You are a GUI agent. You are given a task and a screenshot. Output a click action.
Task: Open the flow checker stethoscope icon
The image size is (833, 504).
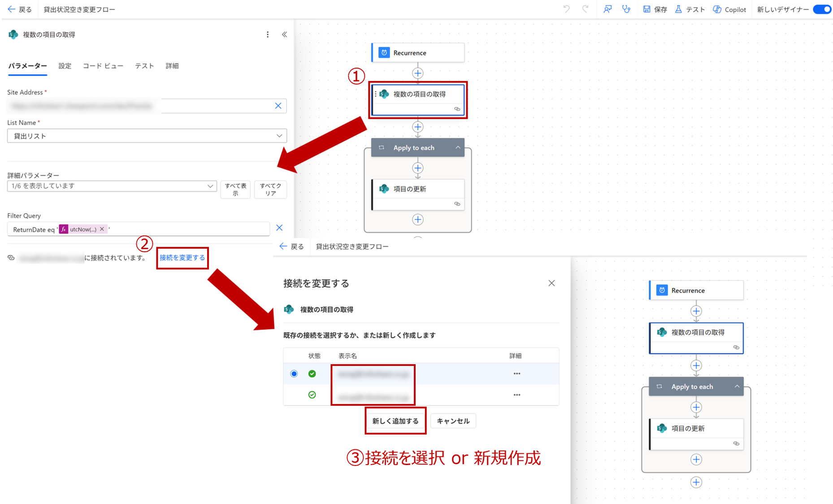(x=626, y=9)
